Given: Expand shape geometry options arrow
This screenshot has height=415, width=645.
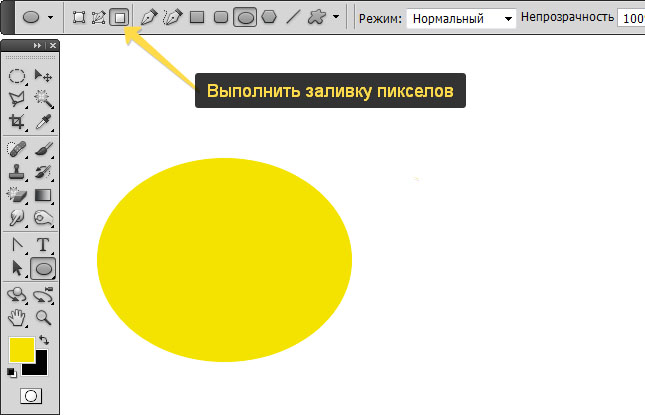Looking at the screenshot, I should click(x=336, y=18).
